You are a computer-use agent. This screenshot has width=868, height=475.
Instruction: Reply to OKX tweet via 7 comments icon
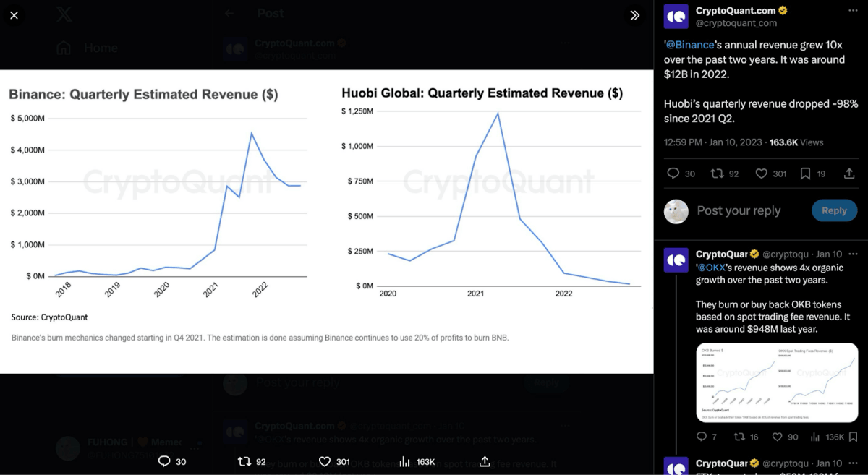click(702, 437)
